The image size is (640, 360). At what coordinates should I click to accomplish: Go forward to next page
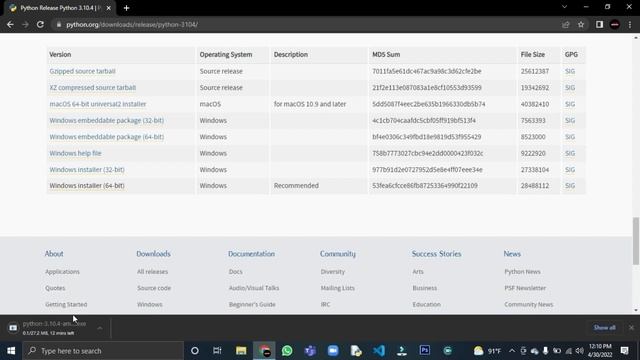(x=25, y=24)
